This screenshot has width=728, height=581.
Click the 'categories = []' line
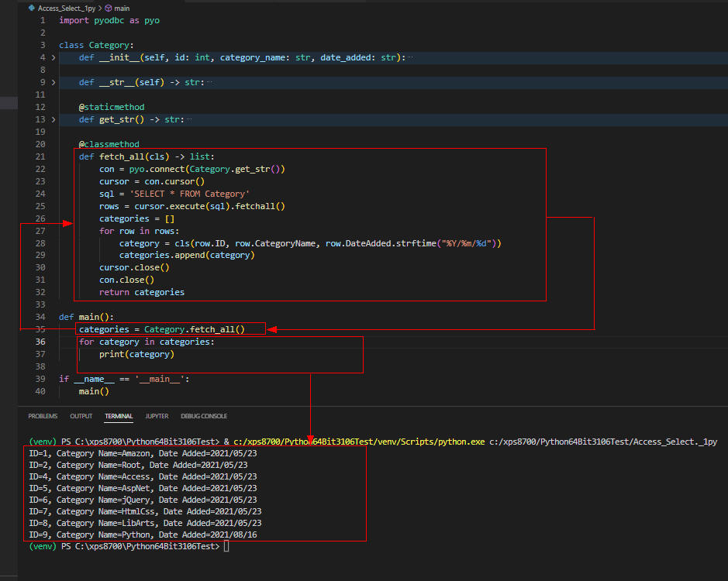(136, 218)
